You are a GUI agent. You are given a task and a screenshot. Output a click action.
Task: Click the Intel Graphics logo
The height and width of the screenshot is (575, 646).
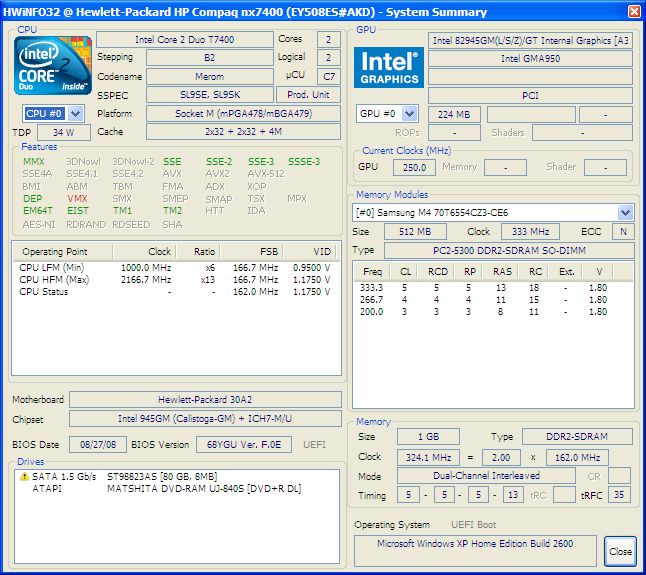(x=389, y=67)
